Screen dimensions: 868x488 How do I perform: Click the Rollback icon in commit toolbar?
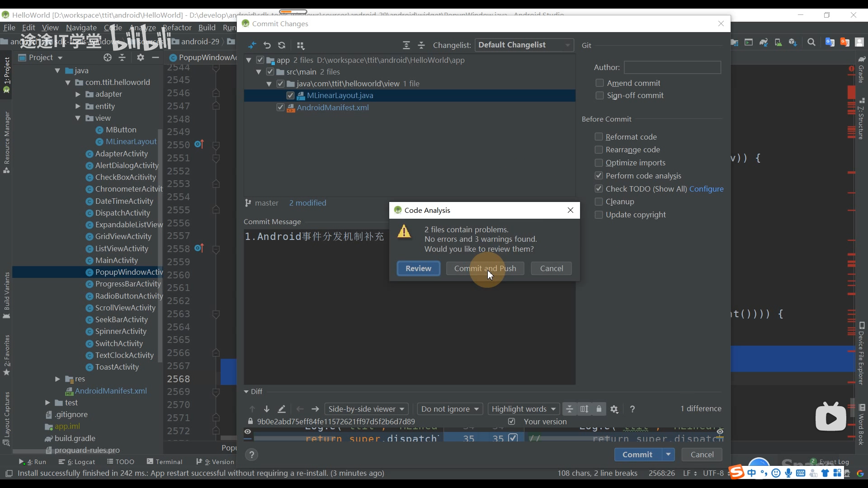267,45
